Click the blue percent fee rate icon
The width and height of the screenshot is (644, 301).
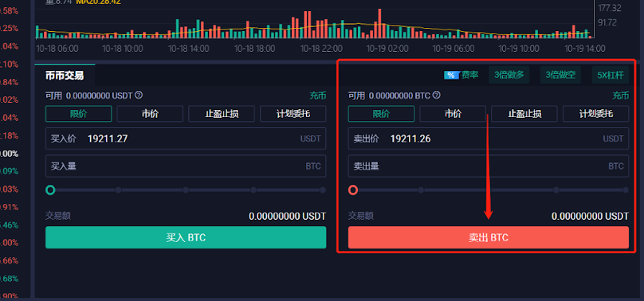pyautogui.click(x=451, y=75)
